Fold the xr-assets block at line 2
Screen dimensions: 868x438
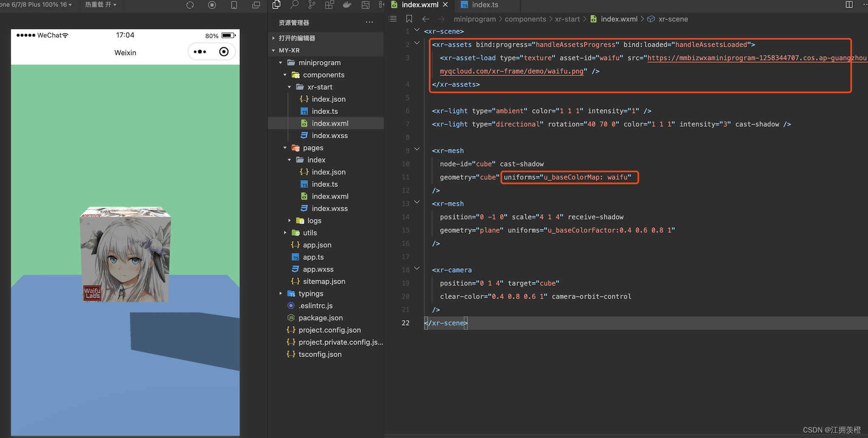[x=417, y=43]
